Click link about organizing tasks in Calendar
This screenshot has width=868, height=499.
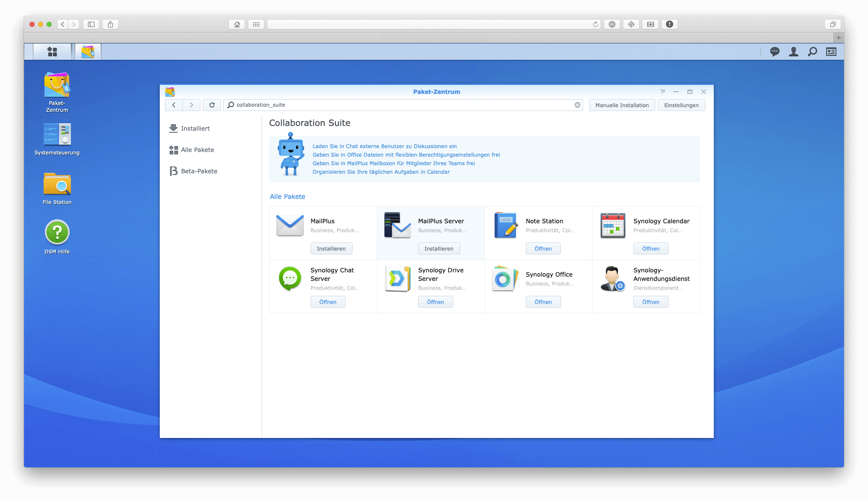pyautogui.click(x=381, y=172)
